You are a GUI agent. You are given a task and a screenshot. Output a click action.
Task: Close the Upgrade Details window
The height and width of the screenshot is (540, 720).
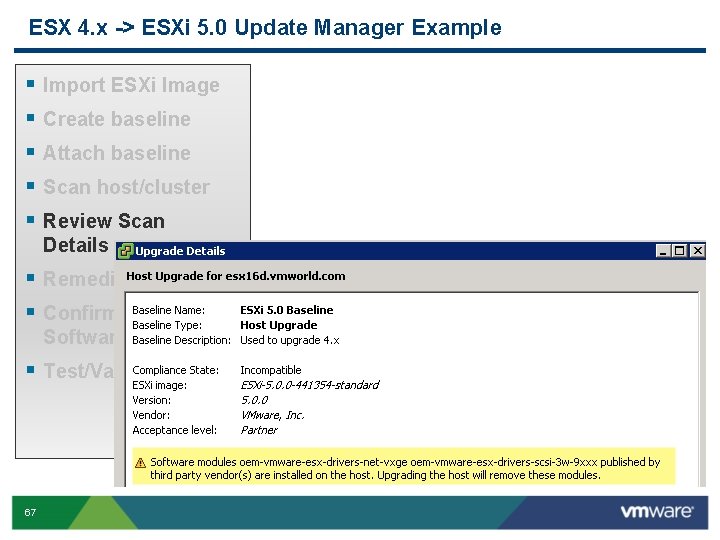(698, 251)
